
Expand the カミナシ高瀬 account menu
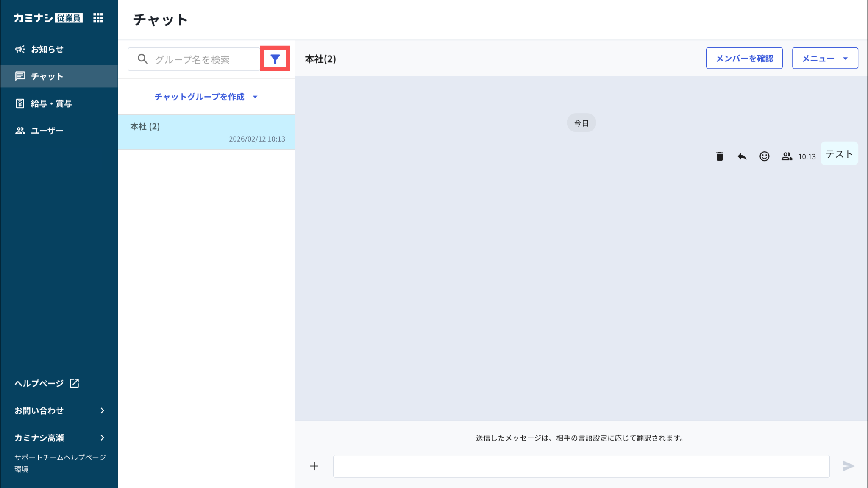[x=59, y=438]
